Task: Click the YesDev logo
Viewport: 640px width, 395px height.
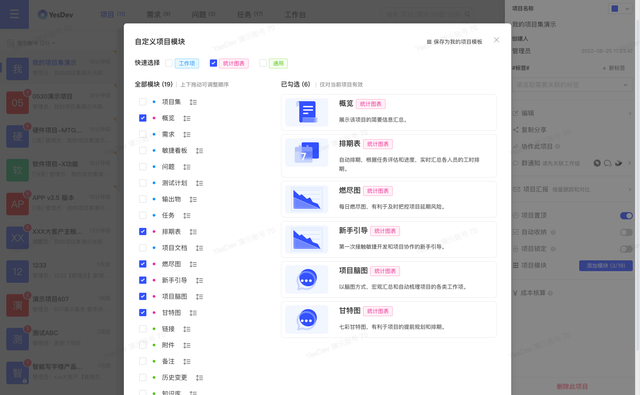Action: [x=56, y=15]
